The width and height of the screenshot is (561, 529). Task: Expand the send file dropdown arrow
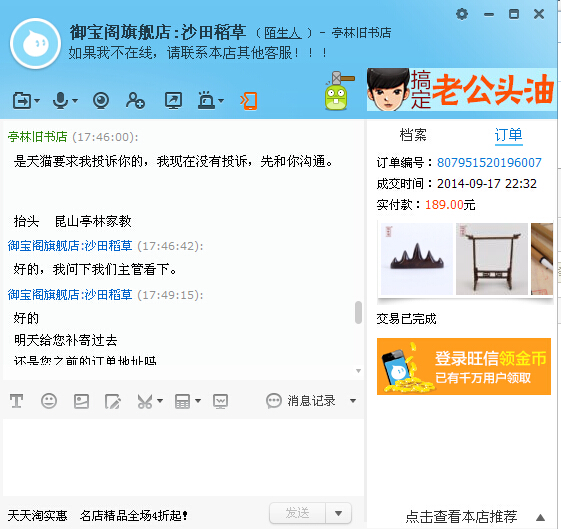[x=38, y=101]
